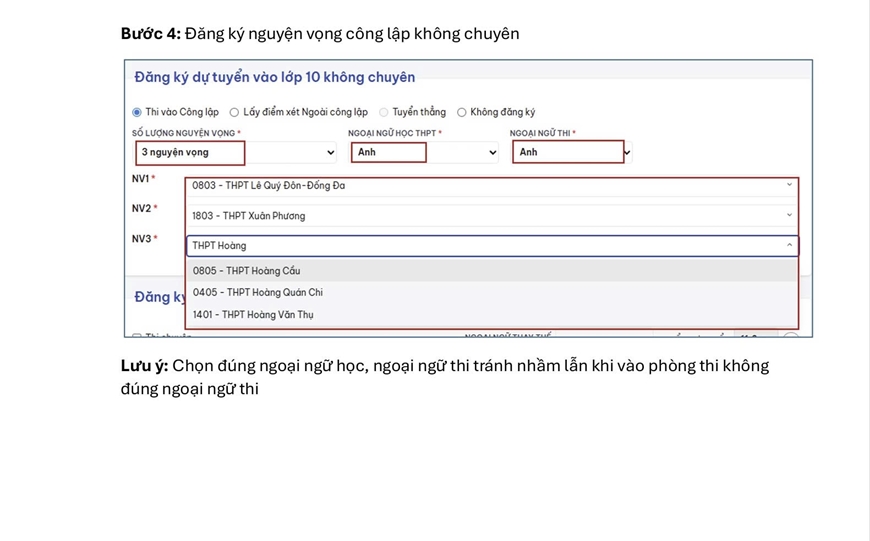870x541 pixels.
Task: Collapse the NV3 dropdown using its chevron
Action: pyautogui.click(x=789, y=245)
